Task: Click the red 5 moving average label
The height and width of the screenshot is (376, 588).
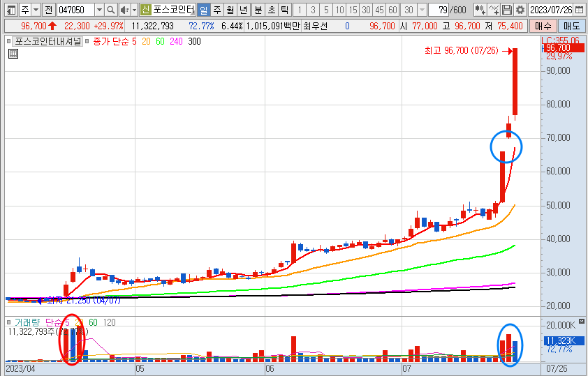Action: point(134,41)
